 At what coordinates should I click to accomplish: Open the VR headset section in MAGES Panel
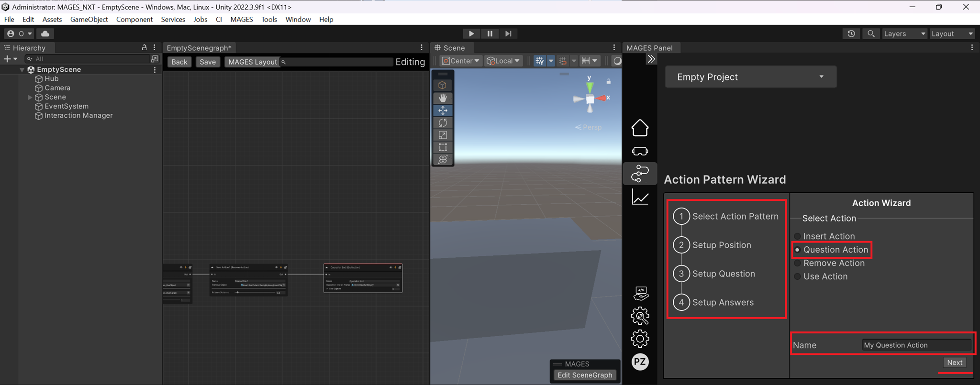640,151
